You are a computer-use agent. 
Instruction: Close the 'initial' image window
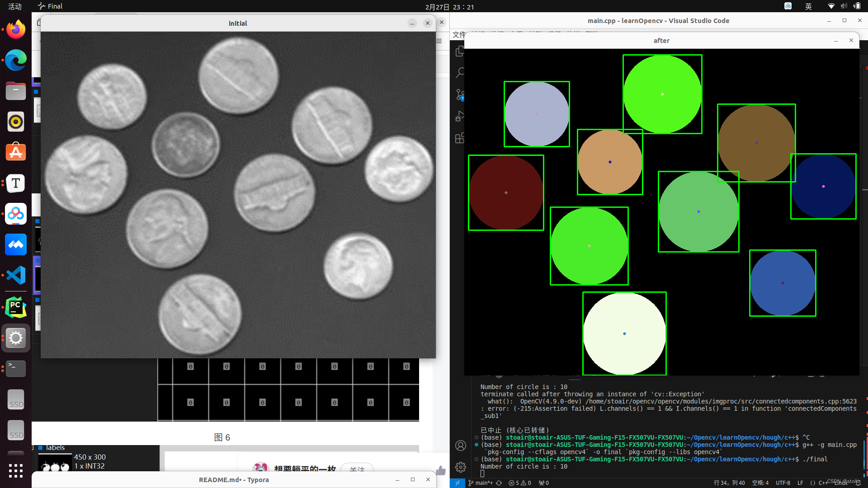coord(427,23)
